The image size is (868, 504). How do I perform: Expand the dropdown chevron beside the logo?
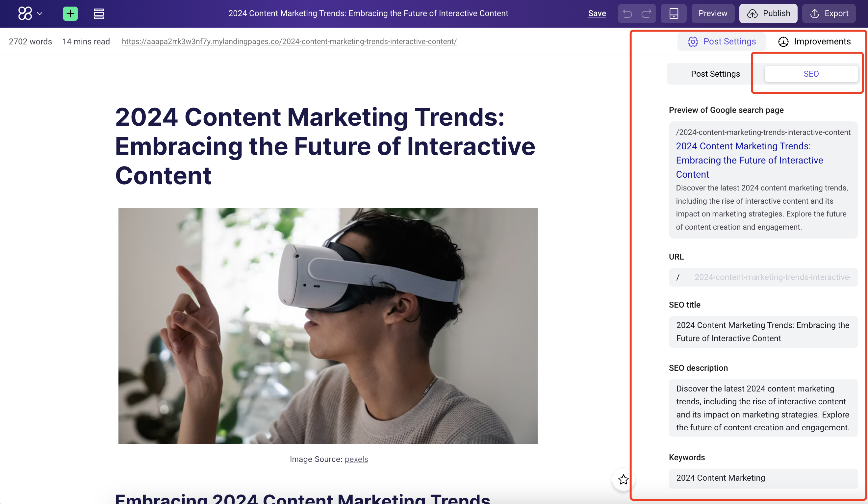pyautogui.click(x=39, y=14)
